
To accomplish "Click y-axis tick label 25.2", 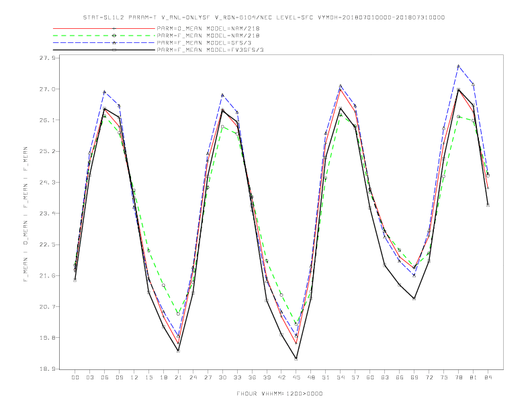I will (x=48, y=151).
